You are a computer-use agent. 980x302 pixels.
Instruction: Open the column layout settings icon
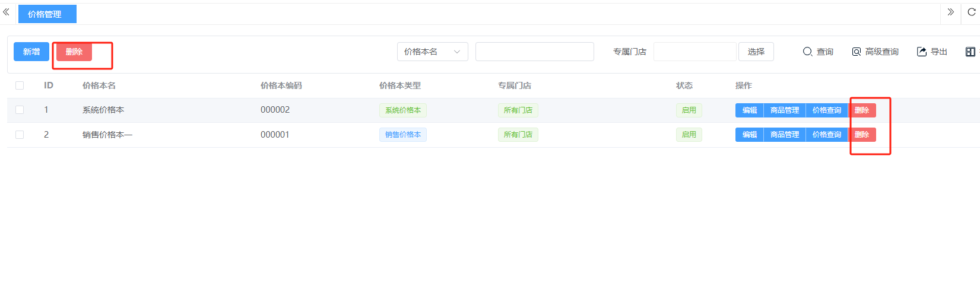coord(971,52)
